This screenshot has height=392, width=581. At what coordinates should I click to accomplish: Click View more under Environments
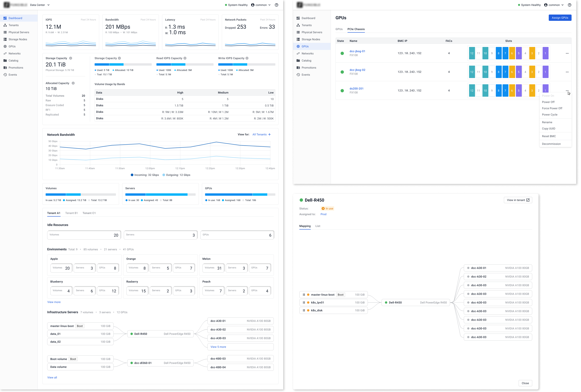click(54, 302)
